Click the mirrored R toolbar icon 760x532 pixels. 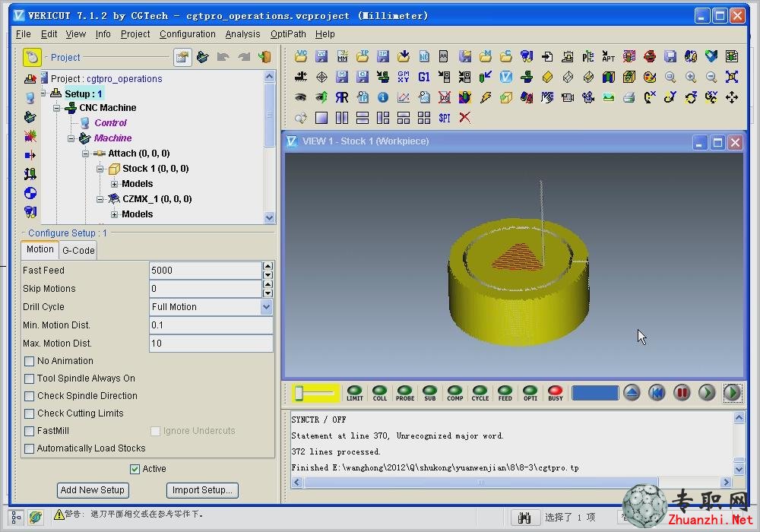point(342,97)
